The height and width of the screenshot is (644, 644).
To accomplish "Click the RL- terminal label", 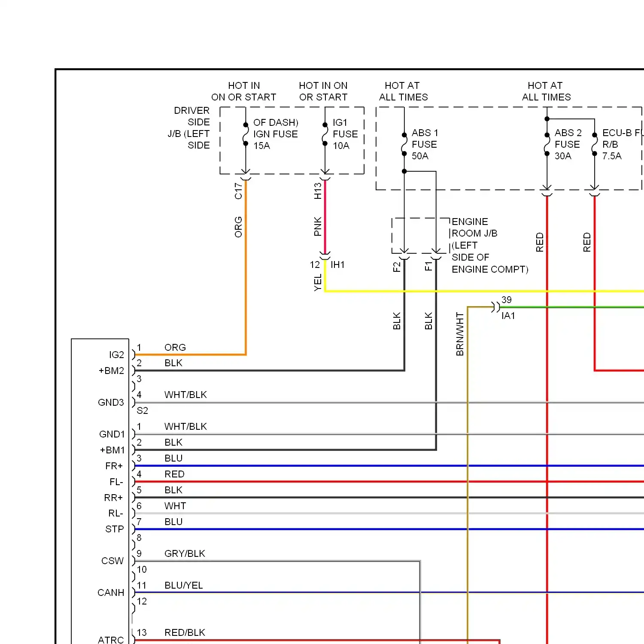I will click(x=115, y=513).
